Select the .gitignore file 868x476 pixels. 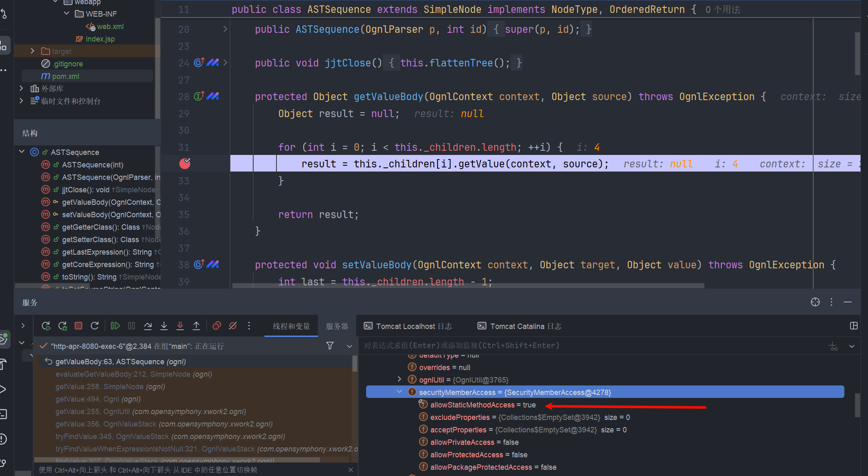point(68,64)
